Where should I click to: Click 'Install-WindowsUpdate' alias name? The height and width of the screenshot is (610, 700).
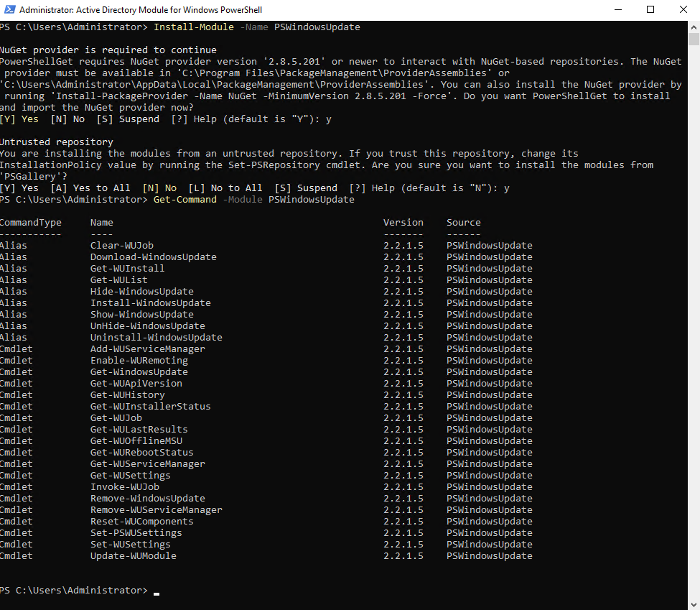pos(151,303)
